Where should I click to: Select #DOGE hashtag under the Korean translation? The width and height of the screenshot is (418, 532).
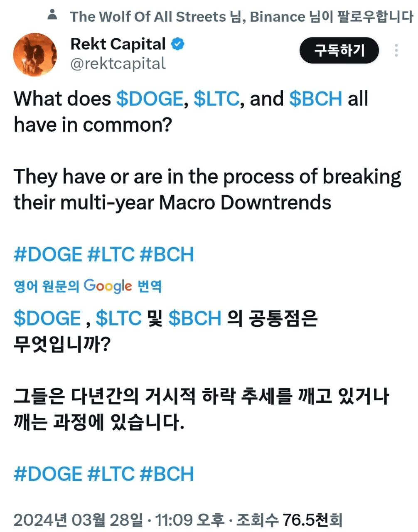[x=48, y=474]
